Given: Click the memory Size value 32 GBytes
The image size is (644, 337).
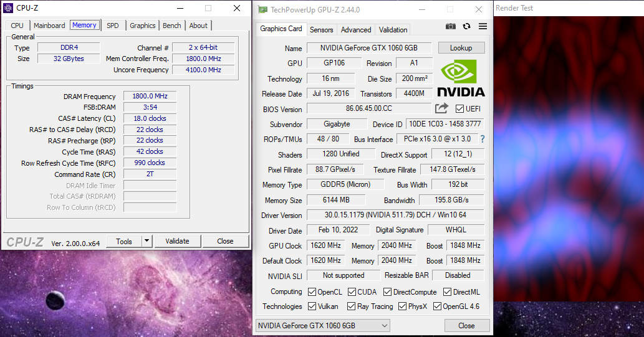Looking at the screenshot, I should pos(69,59).
